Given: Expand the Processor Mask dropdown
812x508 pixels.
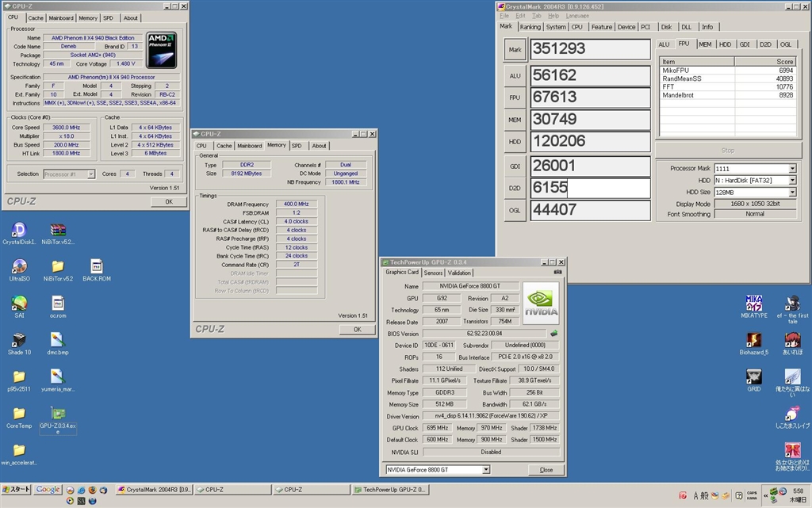Looking at the screenshot, I should pos(791,169).
